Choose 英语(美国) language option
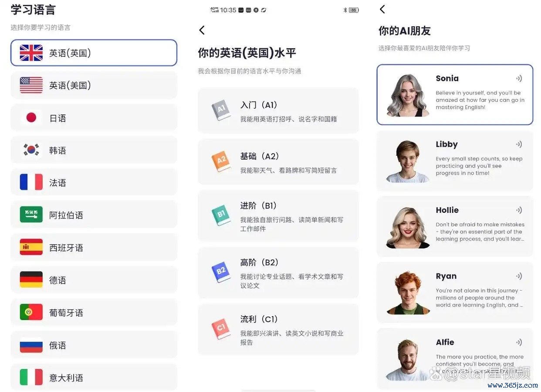Screen dimensions: 541x392 point(94,85)
